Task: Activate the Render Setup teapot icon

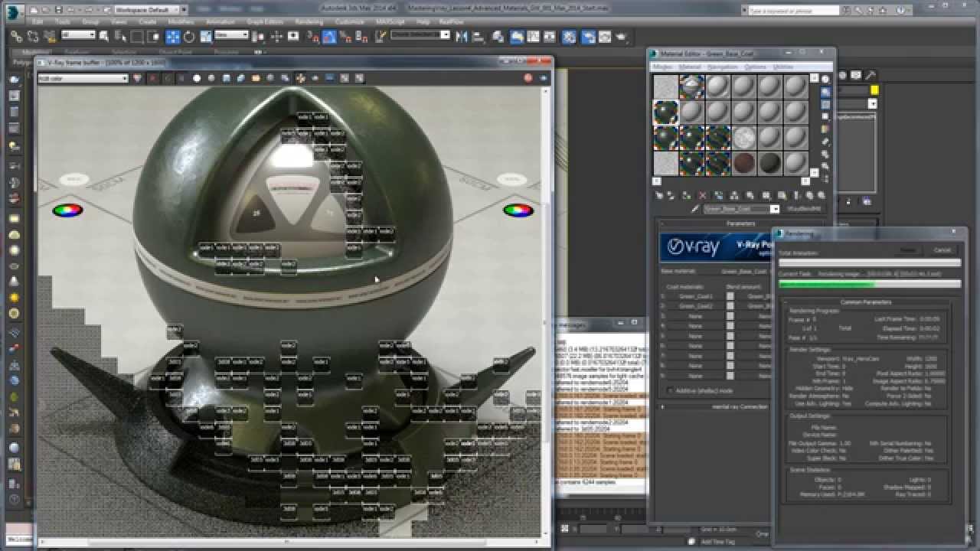Action: [x=587, y=36]
